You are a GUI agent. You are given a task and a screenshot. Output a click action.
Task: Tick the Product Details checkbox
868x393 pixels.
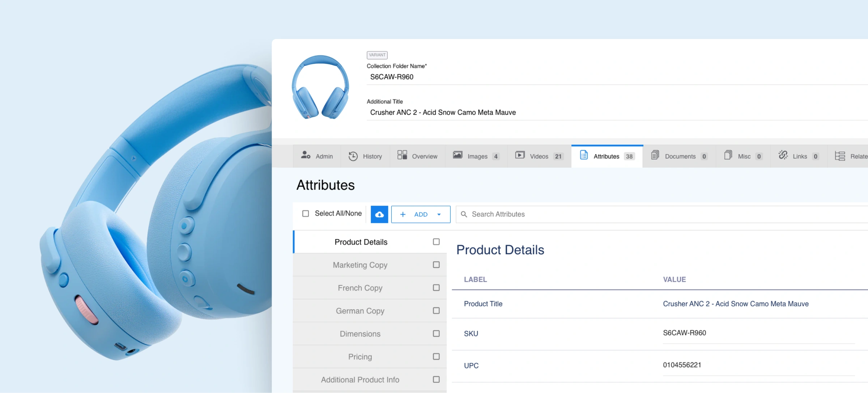[436, 242]
